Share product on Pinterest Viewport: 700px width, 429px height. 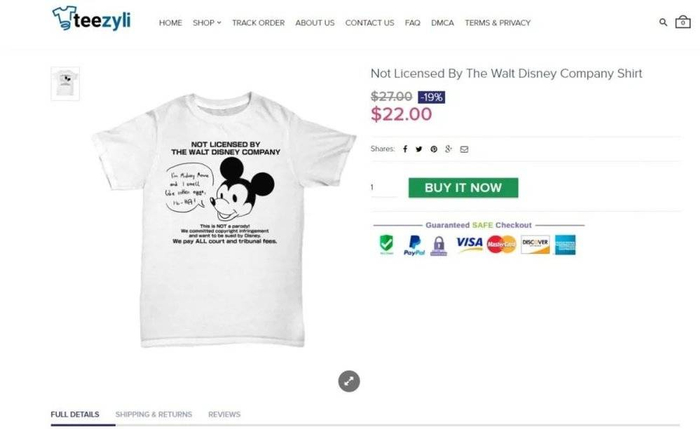point(434,149)
